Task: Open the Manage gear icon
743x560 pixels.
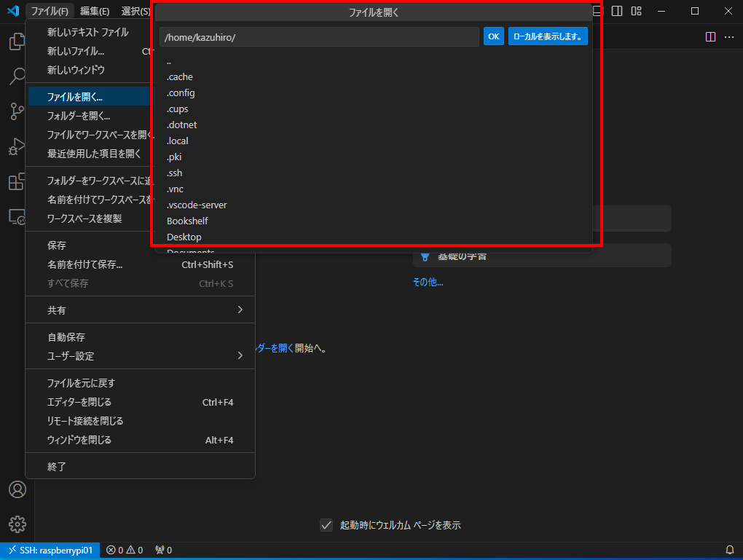Action: tap(17, 524)
